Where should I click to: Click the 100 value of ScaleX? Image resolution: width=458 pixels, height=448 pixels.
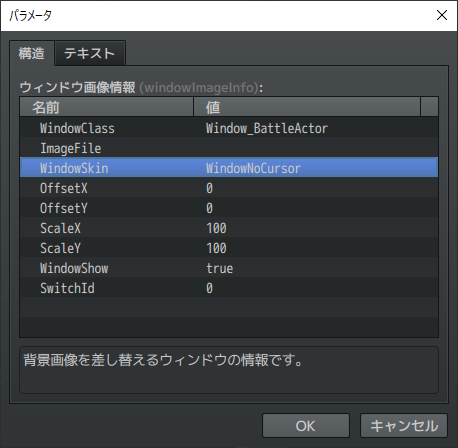point(216,228)
